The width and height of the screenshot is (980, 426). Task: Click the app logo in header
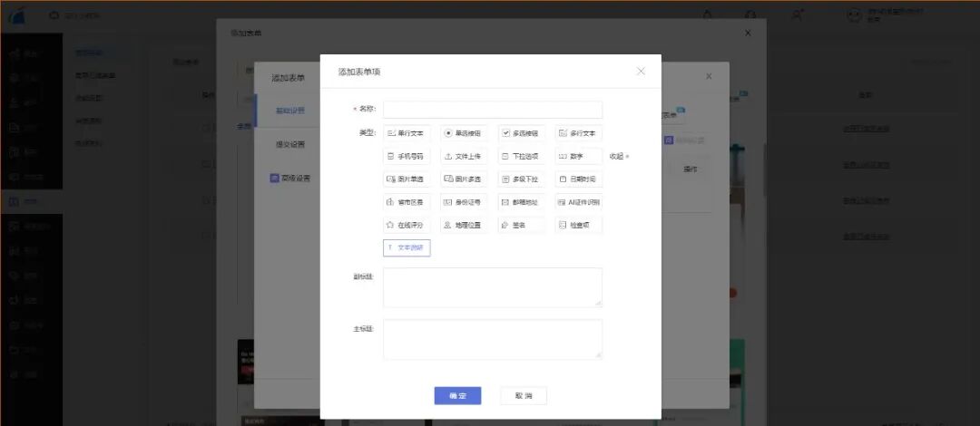point(16,16)
